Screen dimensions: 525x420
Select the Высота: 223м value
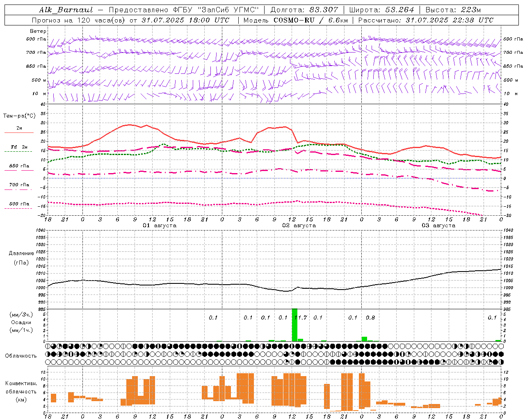(x=453, y=10)
